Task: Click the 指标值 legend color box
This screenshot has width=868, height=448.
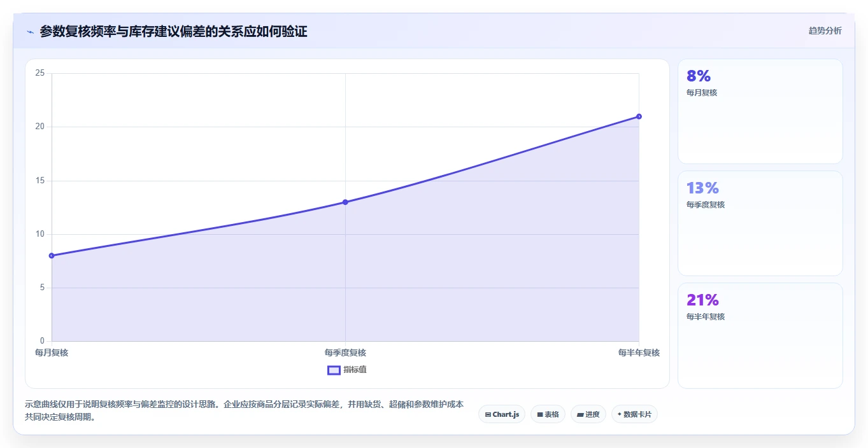Action: pos(334,370)
